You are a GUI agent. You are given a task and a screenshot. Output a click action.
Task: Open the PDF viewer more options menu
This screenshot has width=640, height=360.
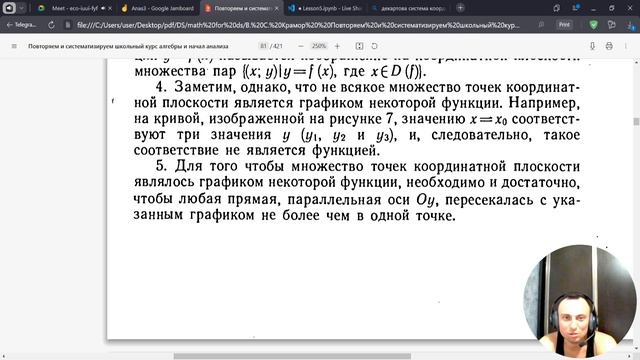tap(626, 46)
